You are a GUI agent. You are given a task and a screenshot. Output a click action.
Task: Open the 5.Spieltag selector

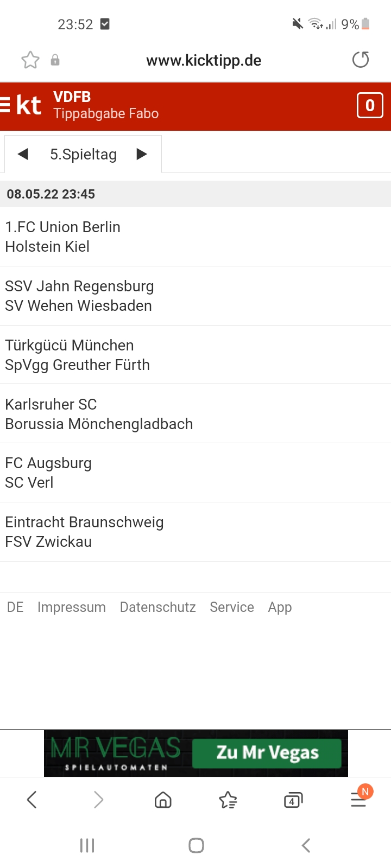(x=83, y=155)
